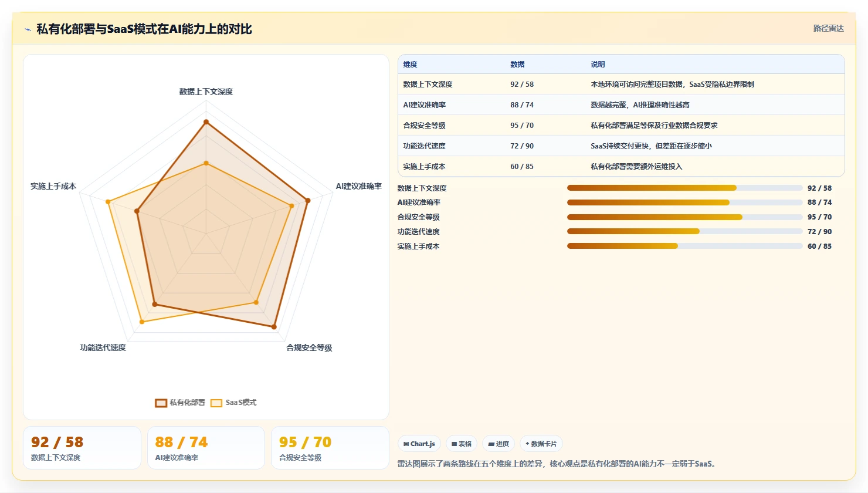Screen dimensions: 868x493
Task: Select table row 功能迭代速度
Action: (x=621, y=146)
